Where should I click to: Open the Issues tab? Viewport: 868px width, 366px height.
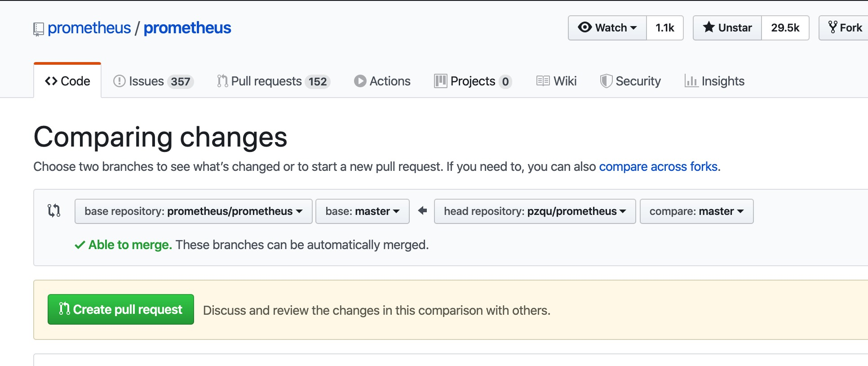[153, 81]
